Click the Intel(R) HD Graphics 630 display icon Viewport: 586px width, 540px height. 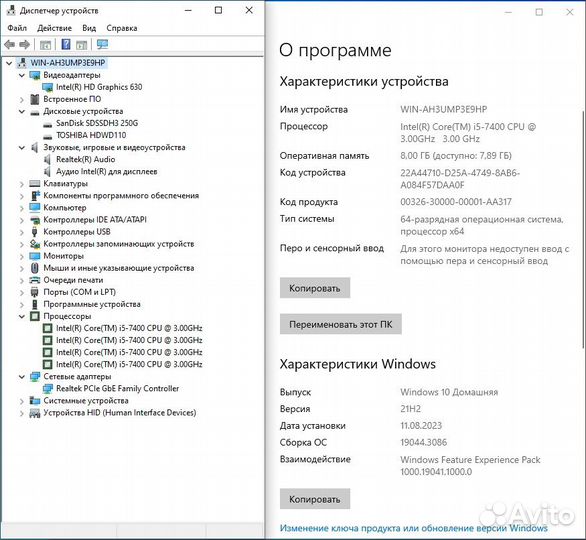click(48, 87)
